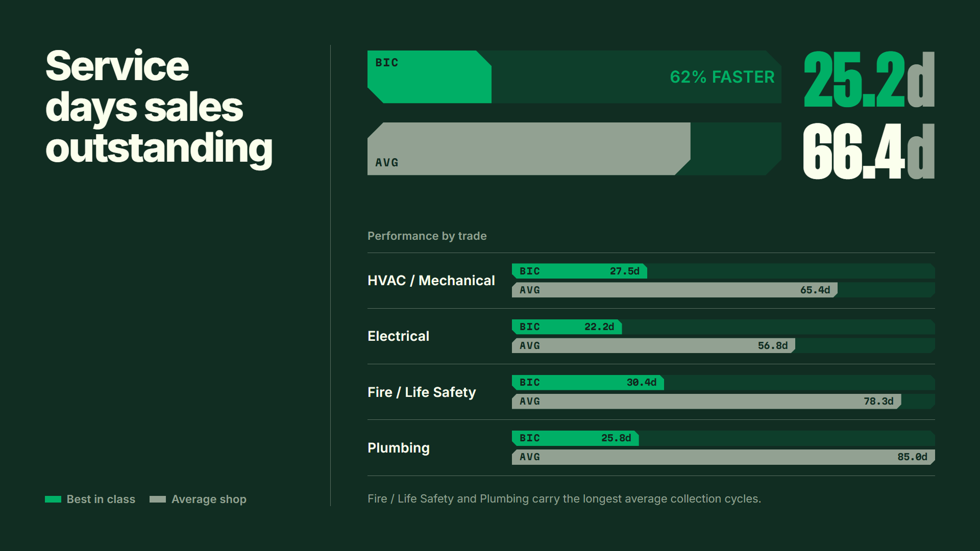
Task: Select the Electrical row label
Action: coord(398,336)
